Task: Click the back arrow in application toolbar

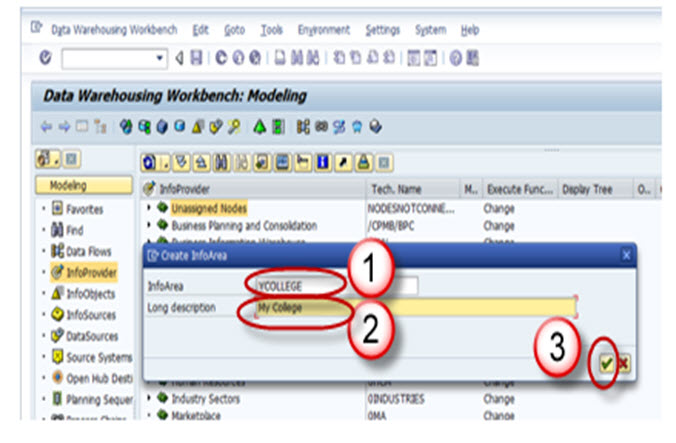Action: click(47, 127)
